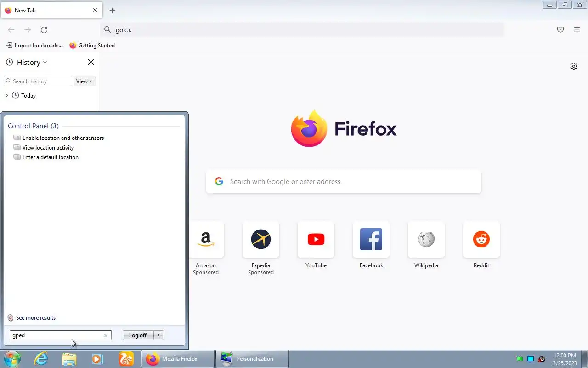This screenshot has width=588, height=368.
Task: Click the Log off button
Action: pos(138,335)
